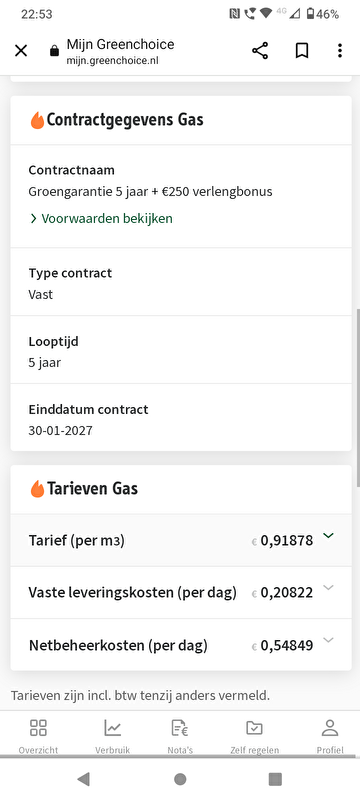Tap the Android back navigation button
This screenshot has width=360, height=800.
[83, 779]
